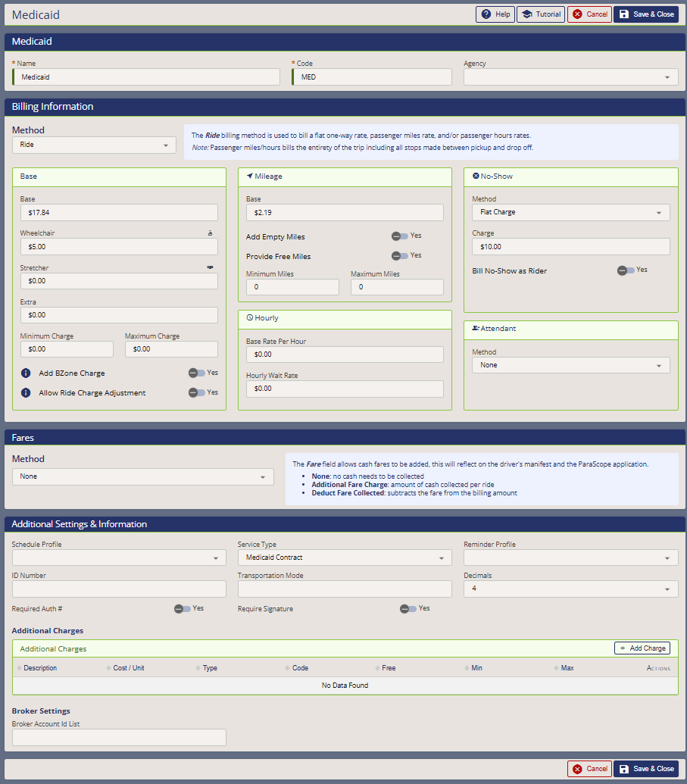
Task: Click top Cancel button
Action: [x=589, y=14]
